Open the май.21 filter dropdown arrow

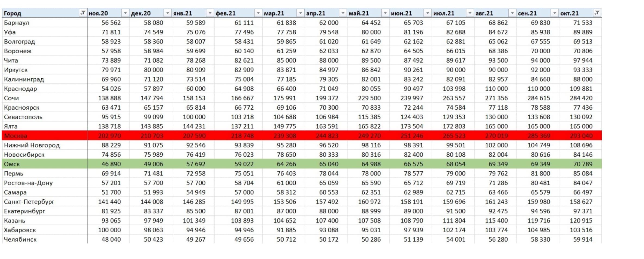coord(385,13)
